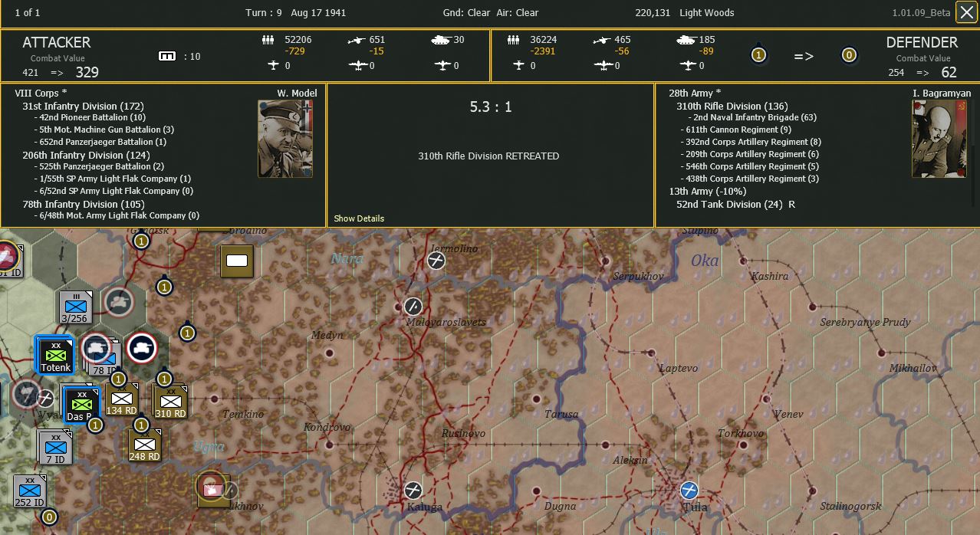Select the 3/256 regiment counter
Screen dimensions: 980x535
(x=75, y=308)
